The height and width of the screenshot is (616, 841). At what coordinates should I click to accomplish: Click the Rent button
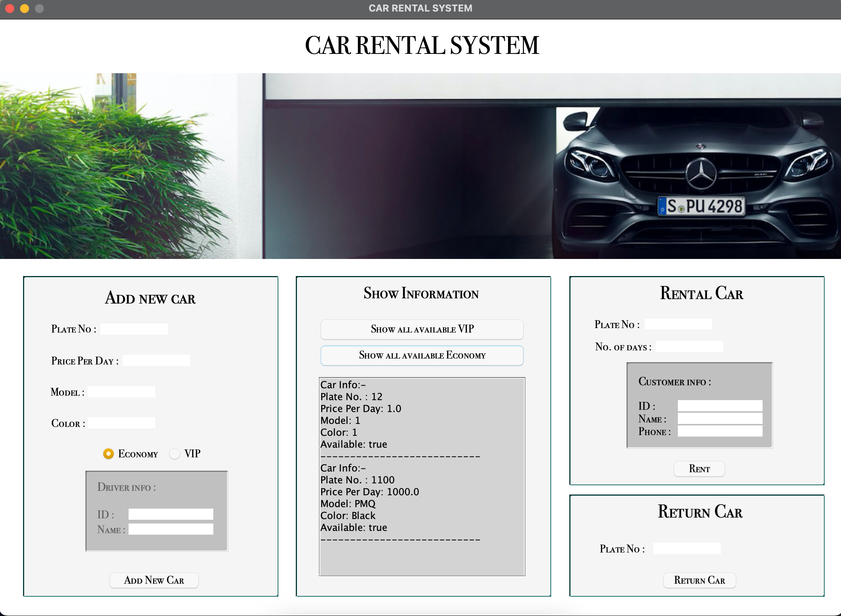pyautogui.click(x=699, y=469)
